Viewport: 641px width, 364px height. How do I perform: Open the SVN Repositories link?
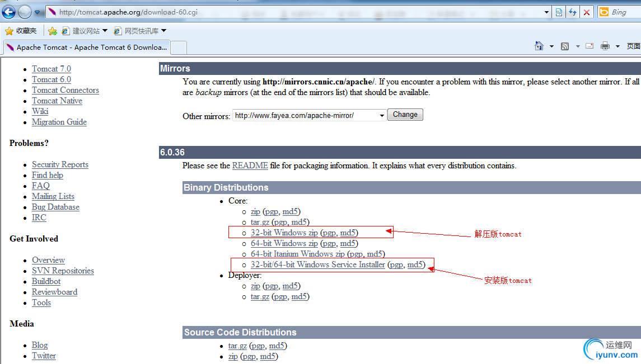[63, 271]
